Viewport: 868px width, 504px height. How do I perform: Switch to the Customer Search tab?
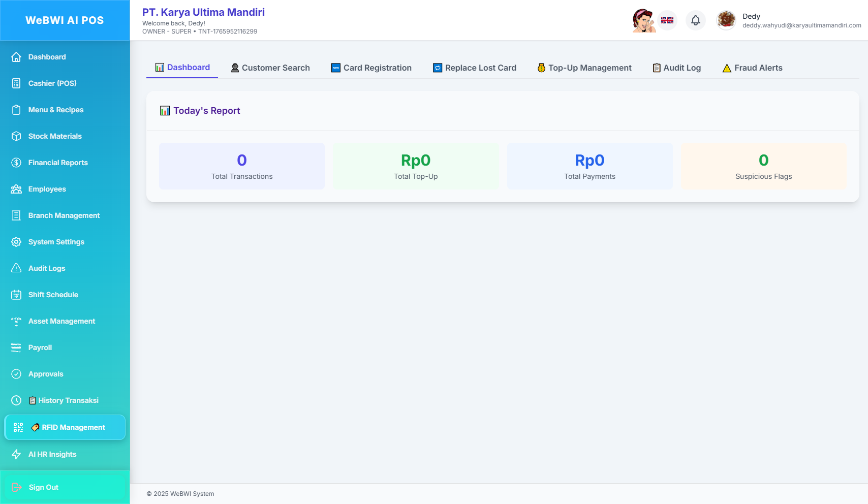pos(270,68)
